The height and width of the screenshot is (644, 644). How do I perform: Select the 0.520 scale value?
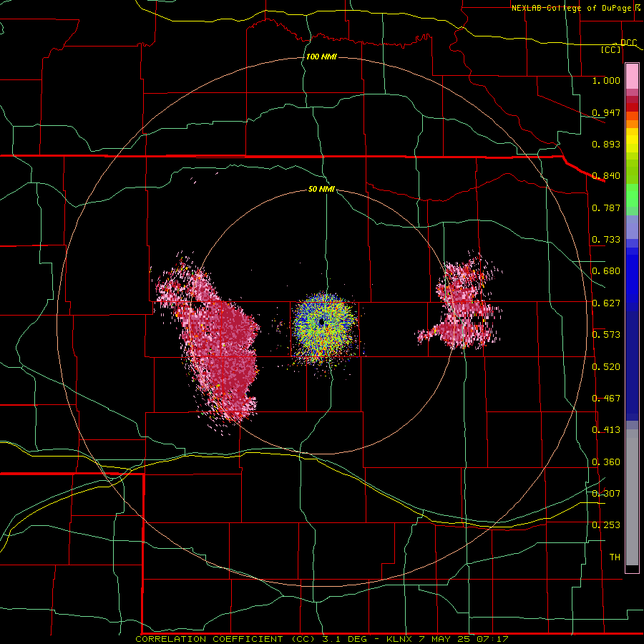coord(606,367)
